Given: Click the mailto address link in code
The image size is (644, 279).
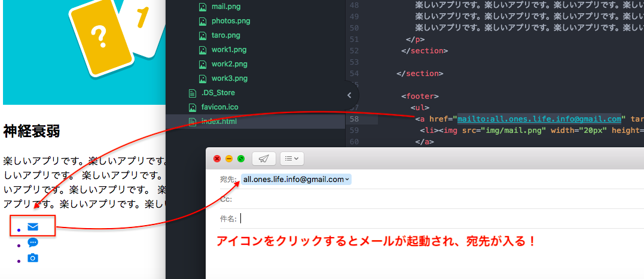Looking at the screenshot, I should [x=539, y=119].
